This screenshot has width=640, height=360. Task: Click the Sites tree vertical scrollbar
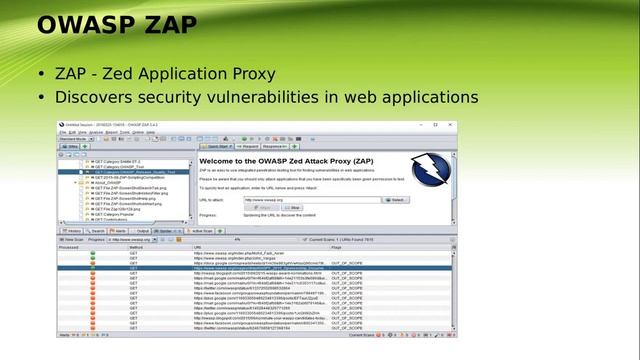coord(191,190)
